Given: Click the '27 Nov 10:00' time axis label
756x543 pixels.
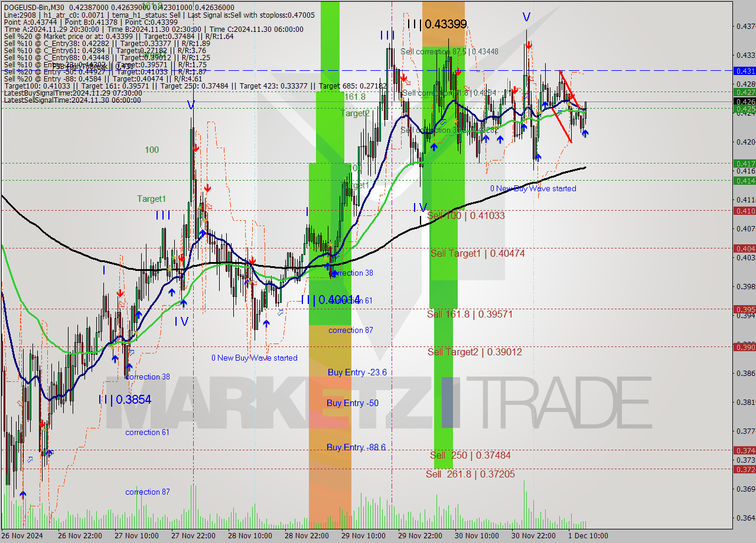Looking at the screenshot, I should pos(137,536).
